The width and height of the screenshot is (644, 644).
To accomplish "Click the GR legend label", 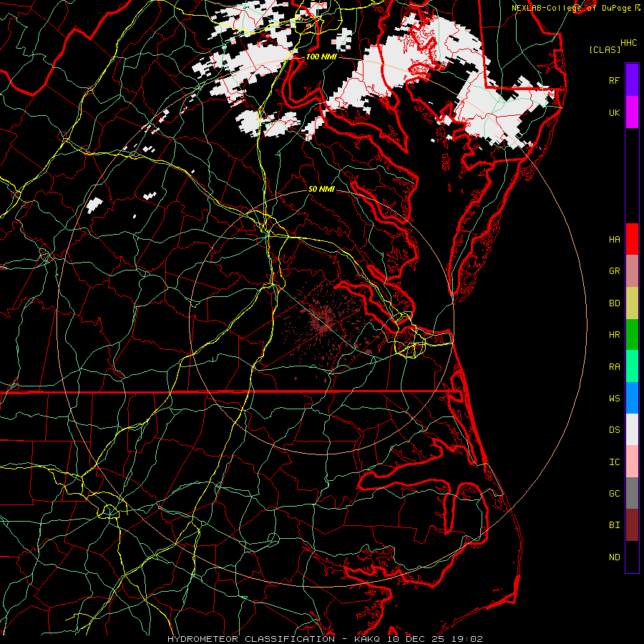I will pyautogui.click(x=614, y=271).
